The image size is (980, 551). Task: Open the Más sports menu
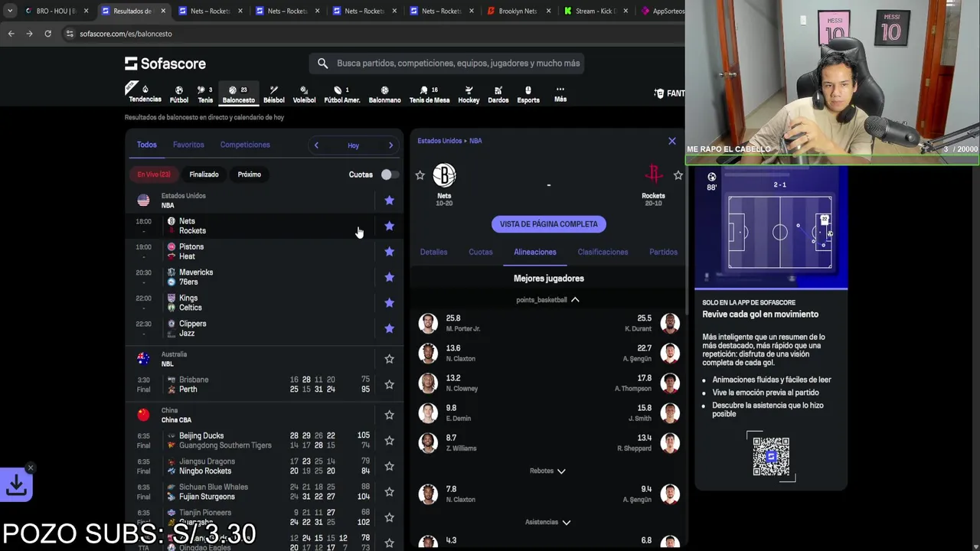[x=560, y=93]
